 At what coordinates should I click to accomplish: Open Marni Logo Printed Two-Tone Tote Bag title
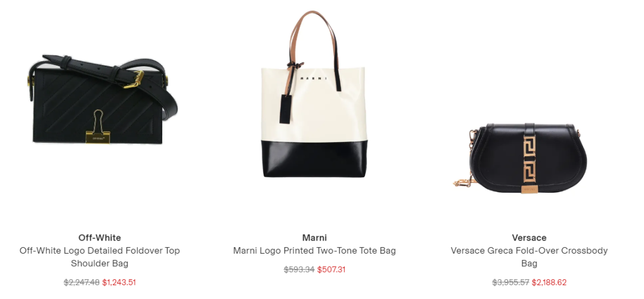314,251
